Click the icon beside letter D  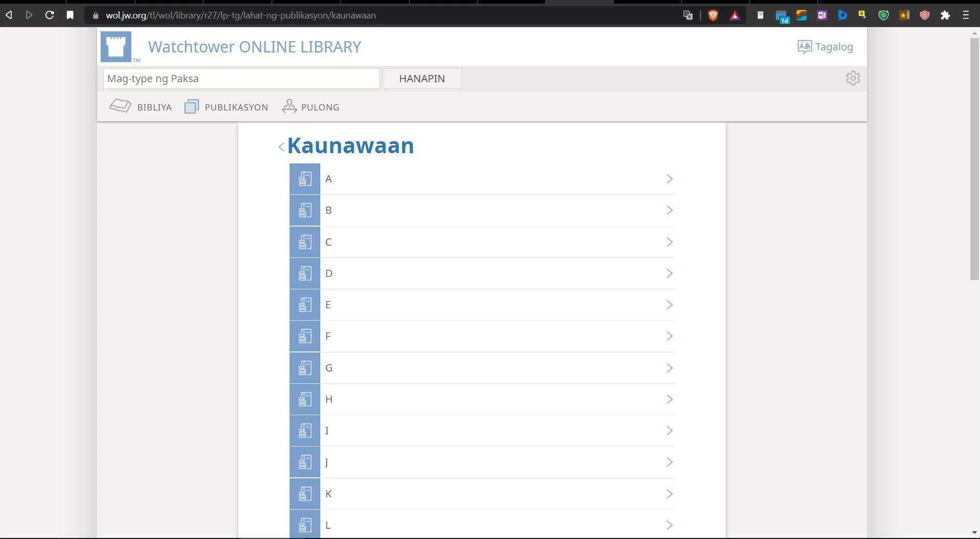tap(305, 273)
